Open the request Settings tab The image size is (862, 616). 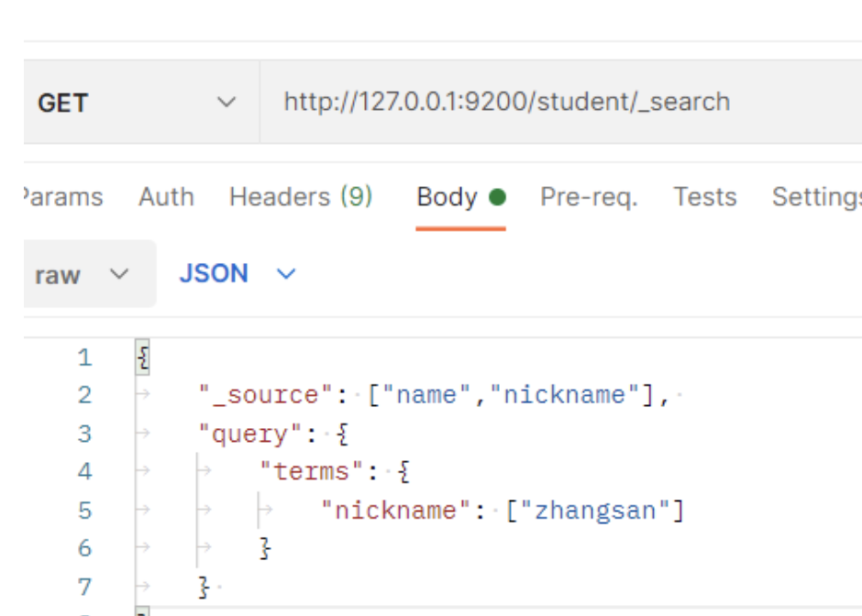pos(815,197)
